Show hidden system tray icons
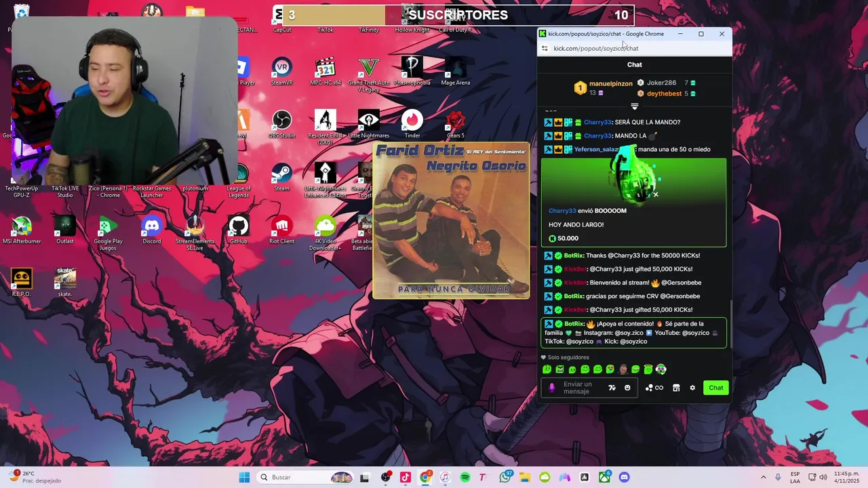This screenshot has height=488, width=868. pyautogui.click(x=763, y=477)
